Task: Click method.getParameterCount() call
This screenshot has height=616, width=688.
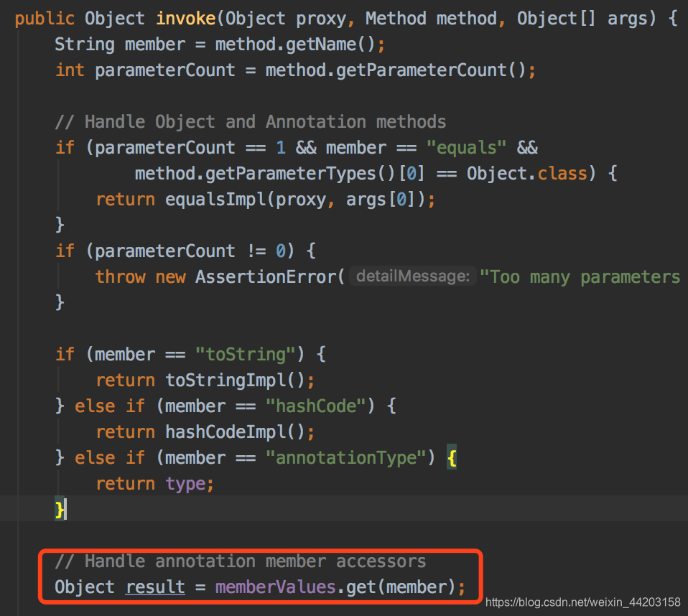Action: pos(395,70)
